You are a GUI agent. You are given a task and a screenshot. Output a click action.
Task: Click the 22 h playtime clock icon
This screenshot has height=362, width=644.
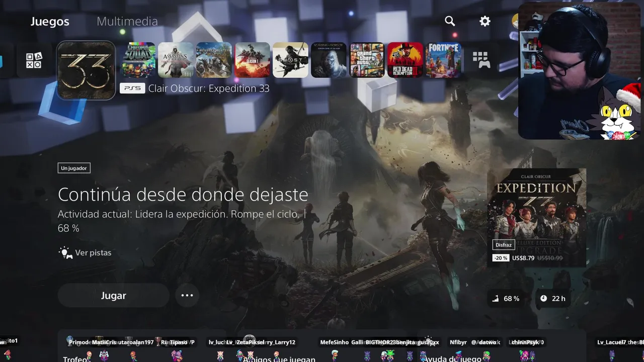(543, 299)
